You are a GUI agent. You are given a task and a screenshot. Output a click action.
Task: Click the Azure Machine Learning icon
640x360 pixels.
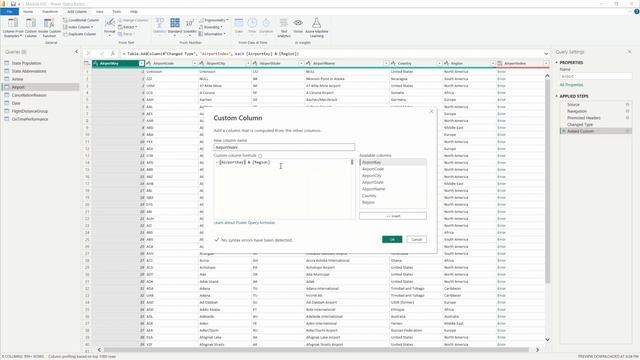tap(316, 28)
